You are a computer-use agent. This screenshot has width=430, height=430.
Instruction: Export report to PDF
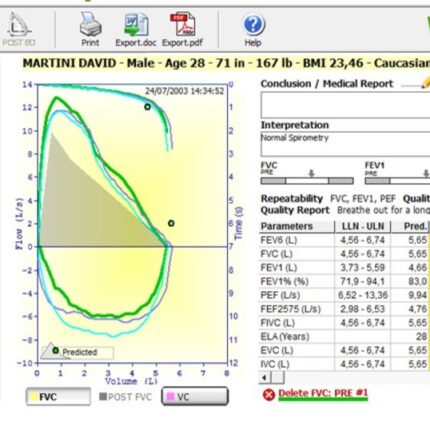(x=182, y=29)
